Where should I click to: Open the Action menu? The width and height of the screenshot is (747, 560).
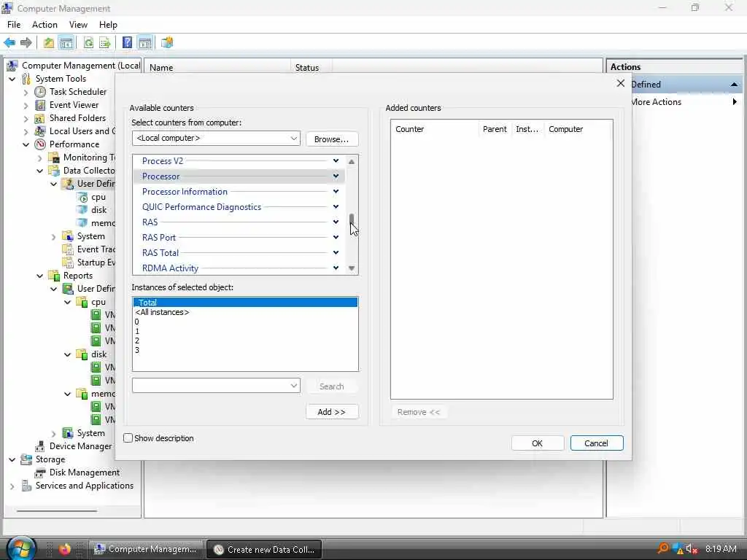(x=44, y=25)
